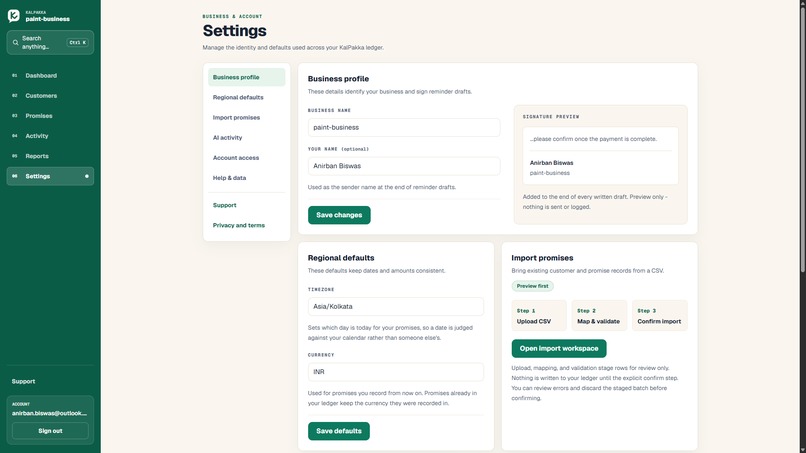Screen dimensions: 806x453
Task: Open Activity in sidebar
Action: pos(50,136)
